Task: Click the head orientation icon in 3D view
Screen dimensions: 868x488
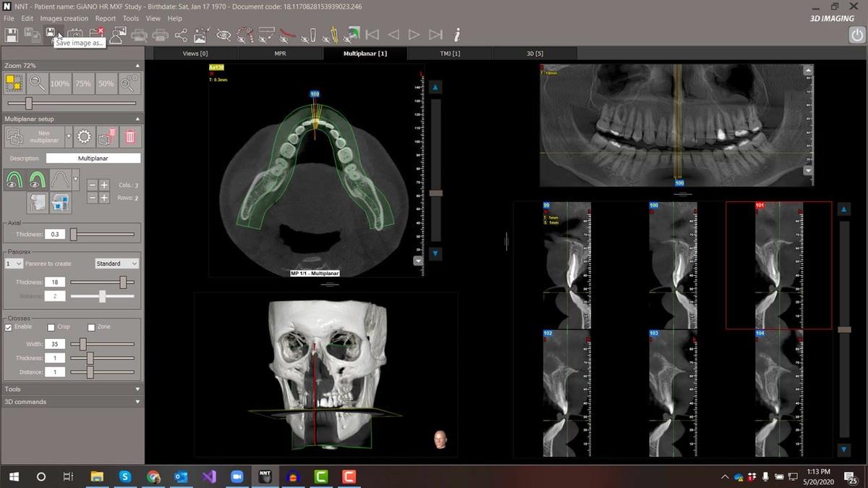Action: pos(440,439)
